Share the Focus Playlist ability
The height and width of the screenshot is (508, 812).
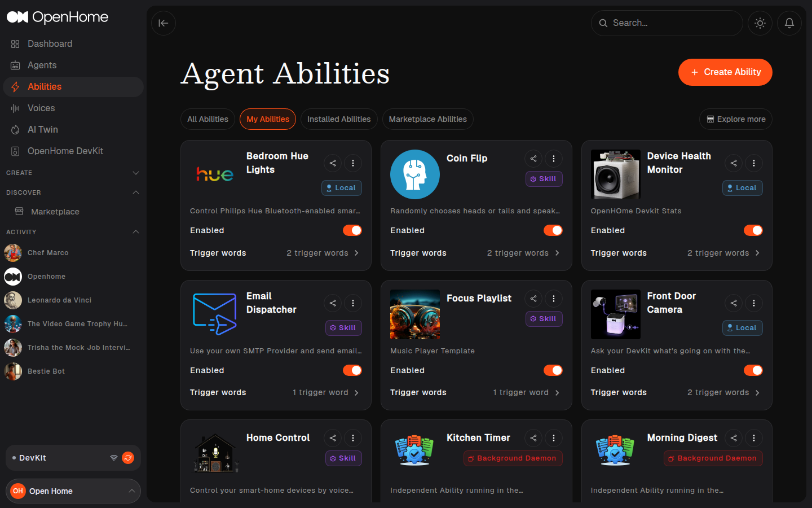click(x=533, y=299)
